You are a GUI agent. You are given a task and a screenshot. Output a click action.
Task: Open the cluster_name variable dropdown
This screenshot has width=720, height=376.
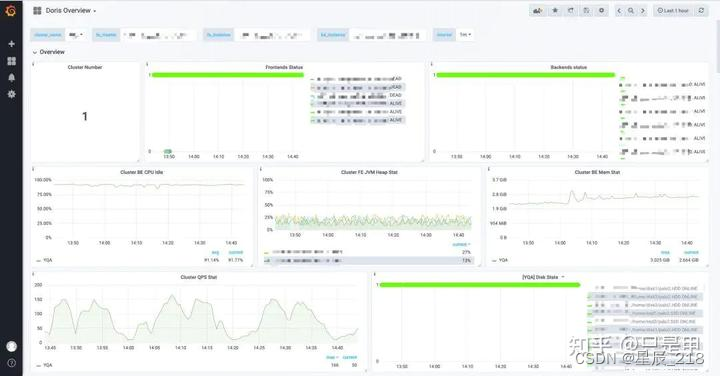tap(76, 35)
